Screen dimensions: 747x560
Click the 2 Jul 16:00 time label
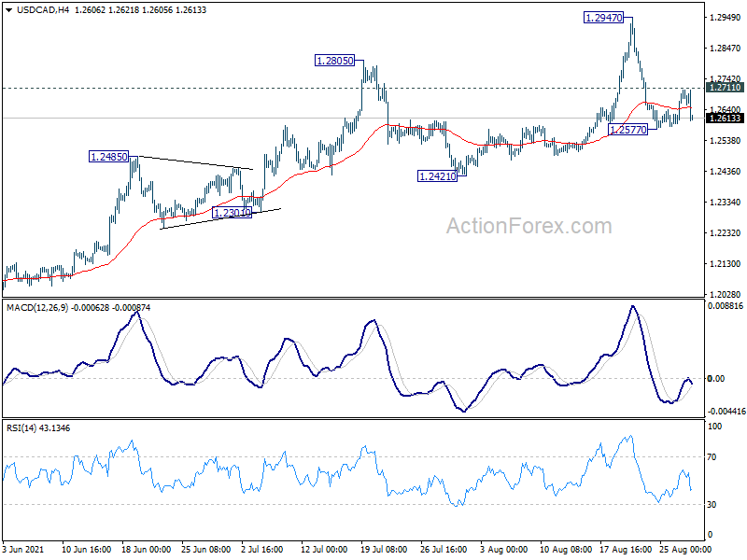tap(262, 549)
